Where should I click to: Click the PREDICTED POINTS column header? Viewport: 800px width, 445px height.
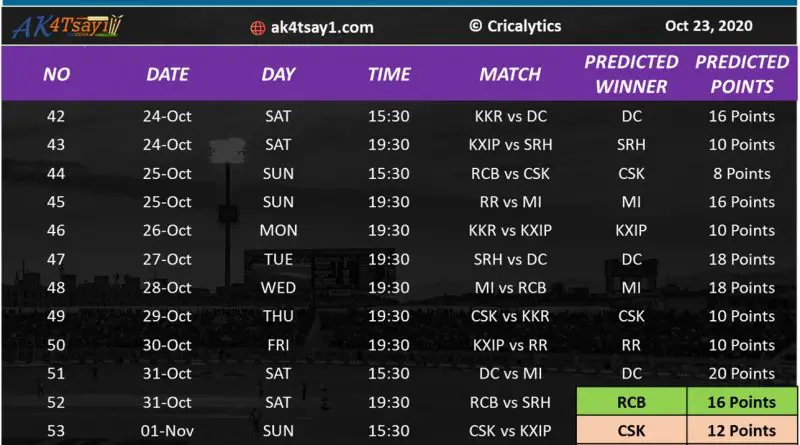point(742,74)
